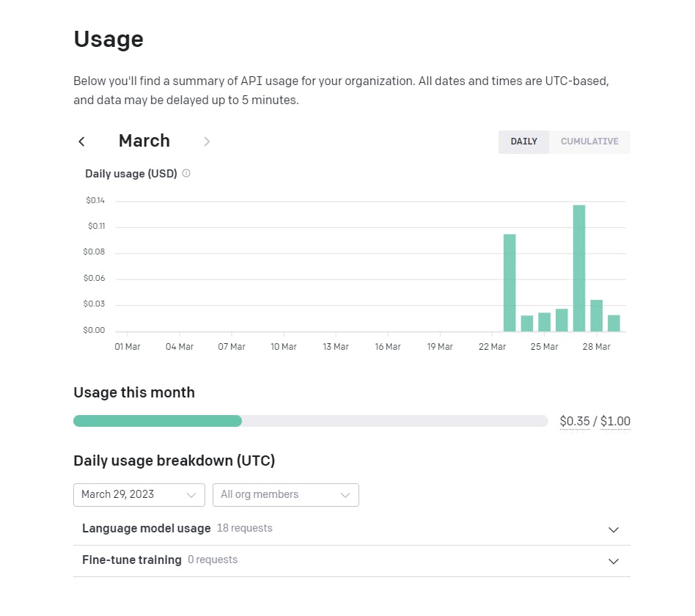Switch chart to Cumulative view

[589, 142]
